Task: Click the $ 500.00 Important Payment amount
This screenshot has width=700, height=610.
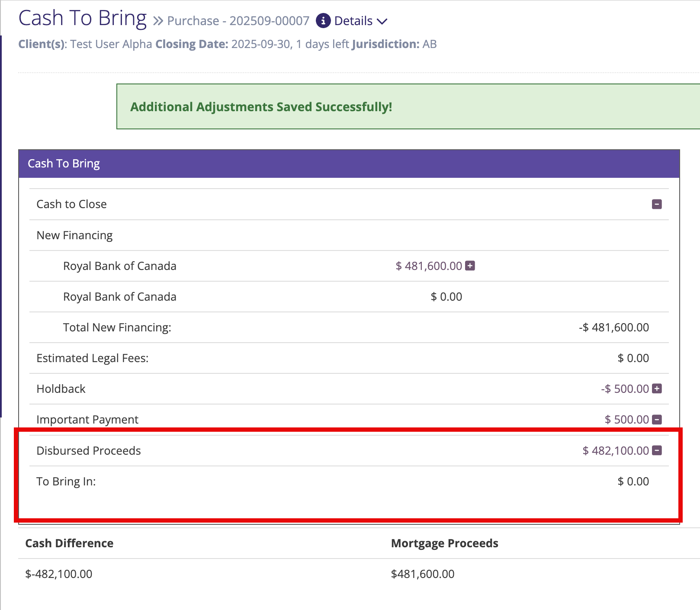Action: click(626, 420)
